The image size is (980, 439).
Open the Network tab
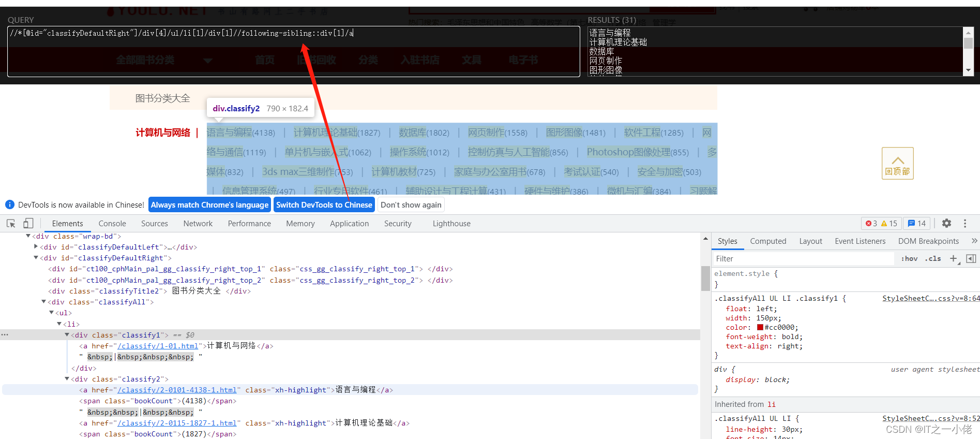coord(198,223)
